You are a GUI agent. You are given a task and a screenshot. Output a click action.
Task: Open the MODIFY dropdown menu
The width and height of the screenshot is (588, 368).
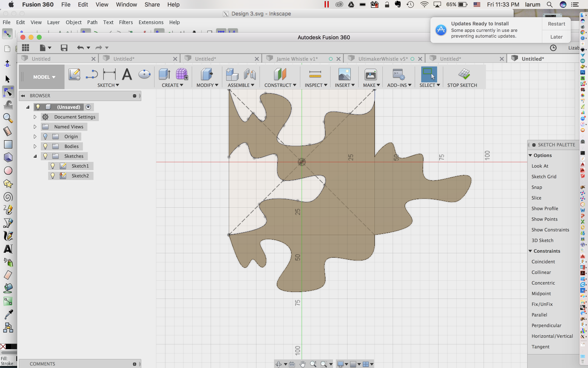pos(207,85)
